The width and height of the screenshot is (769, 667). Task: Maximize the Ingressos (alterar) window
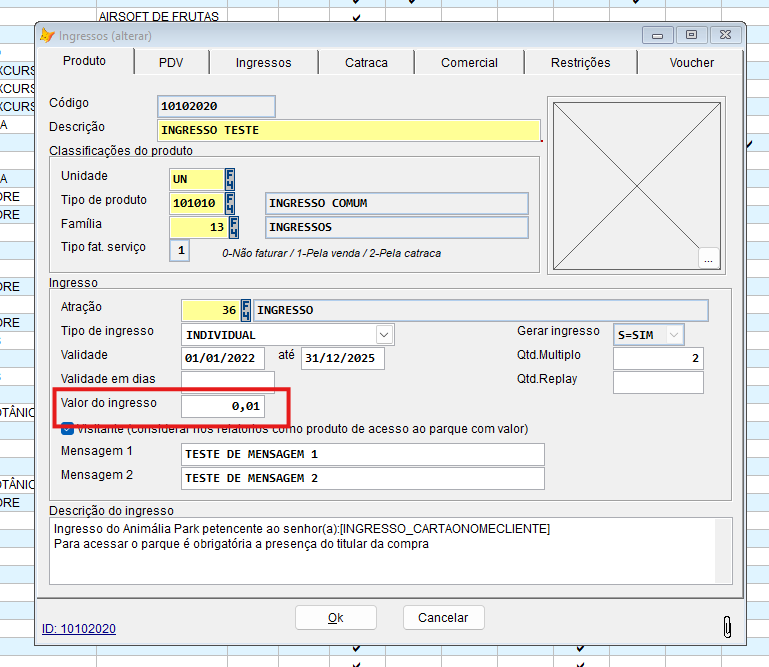click(x=692, y=35)
